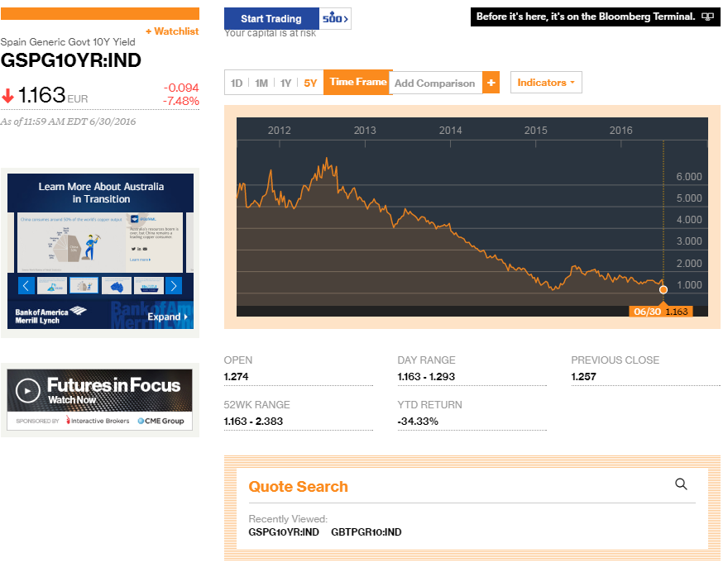Expand the Bank of America ad
Screen dimensions: 728x572
point(168,317)
